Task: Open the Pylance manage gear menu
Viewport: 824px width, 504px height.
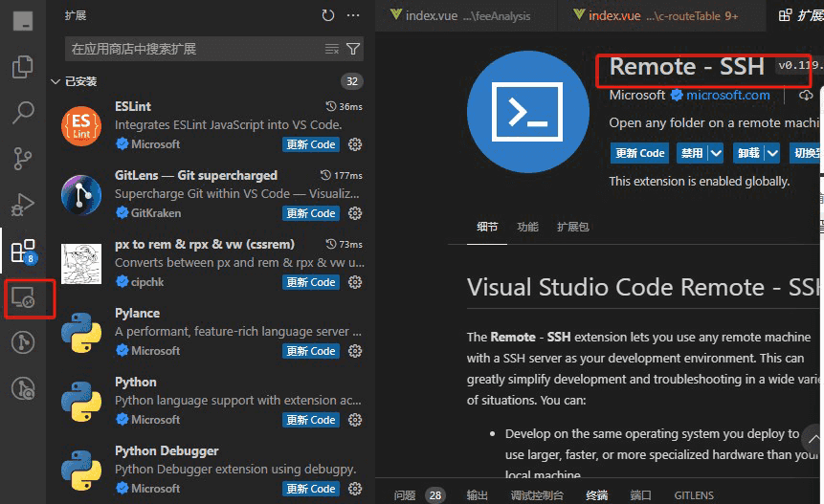Action: [355, 351]
